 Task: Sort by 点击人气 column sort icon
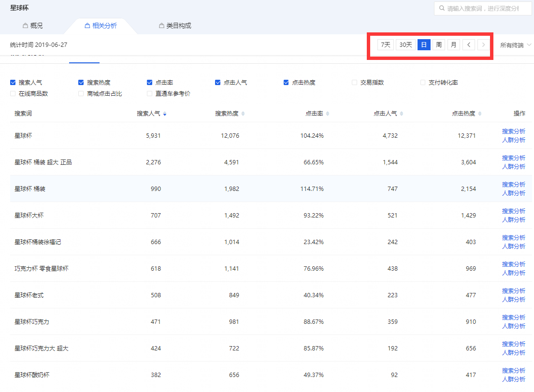coord(402,114)
